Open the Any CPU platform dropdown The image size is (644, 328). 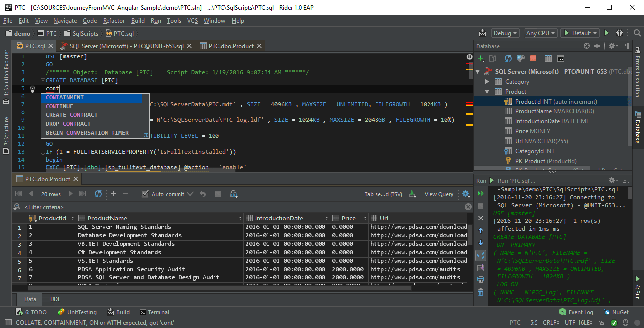[540, 33]
